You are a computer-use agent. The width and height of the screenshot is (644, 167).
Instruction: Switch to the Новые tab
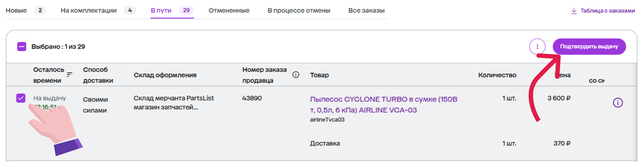16,10
